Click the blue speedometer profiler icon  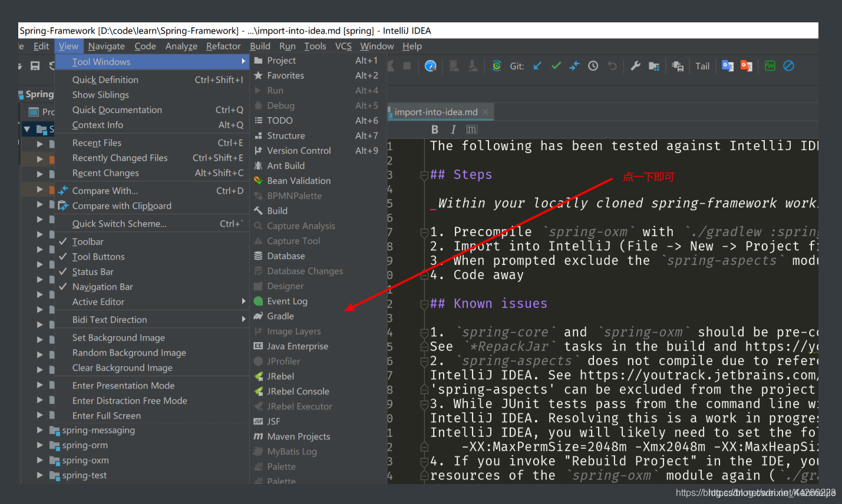(431, 66)
